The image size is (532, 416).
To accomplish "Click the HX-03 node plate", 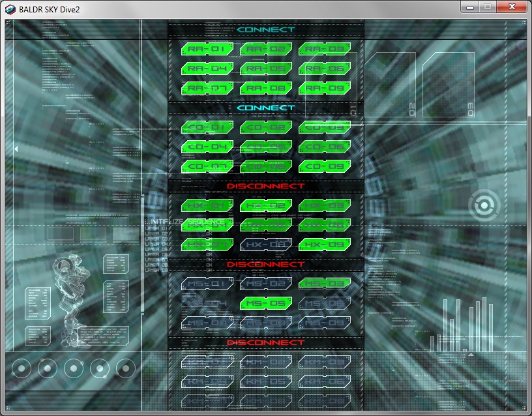I will pyautogui.click(x=325, y=205).
